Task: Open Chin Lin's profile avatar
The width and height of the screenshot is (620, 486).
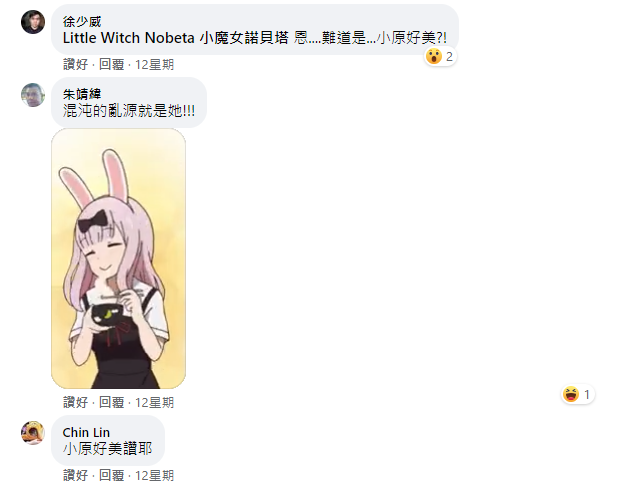Action: tap(33, 433)
